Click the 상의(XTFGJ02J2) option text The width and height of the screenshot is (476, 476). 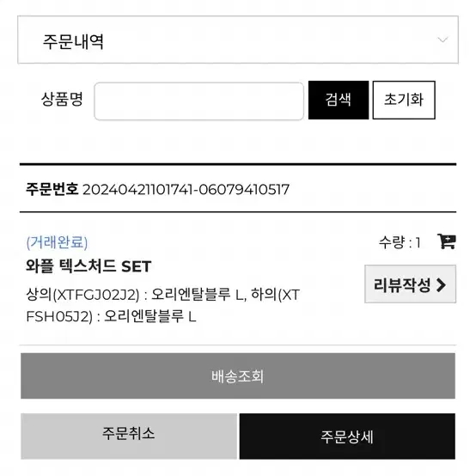tap(82, 294)
